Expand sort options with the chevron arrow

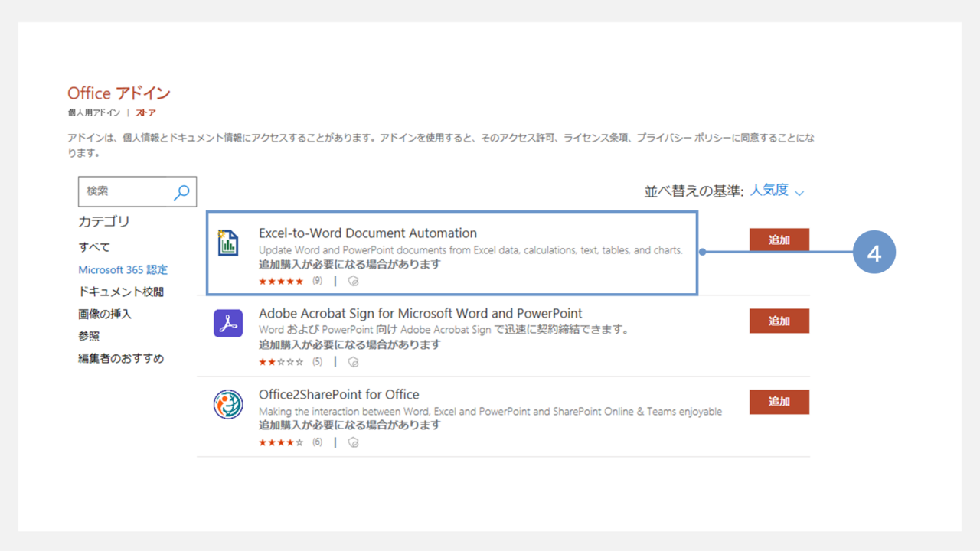(799, 193)
